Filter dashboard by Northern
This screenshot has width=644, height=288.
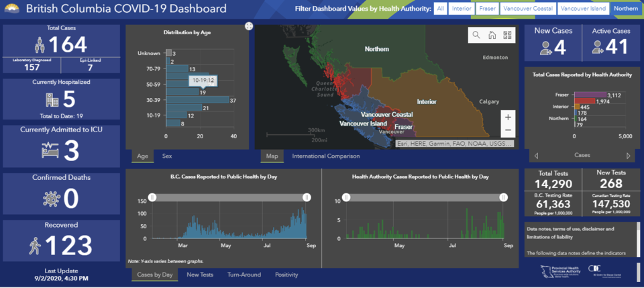pyautogui.click(x=627, y=8)
